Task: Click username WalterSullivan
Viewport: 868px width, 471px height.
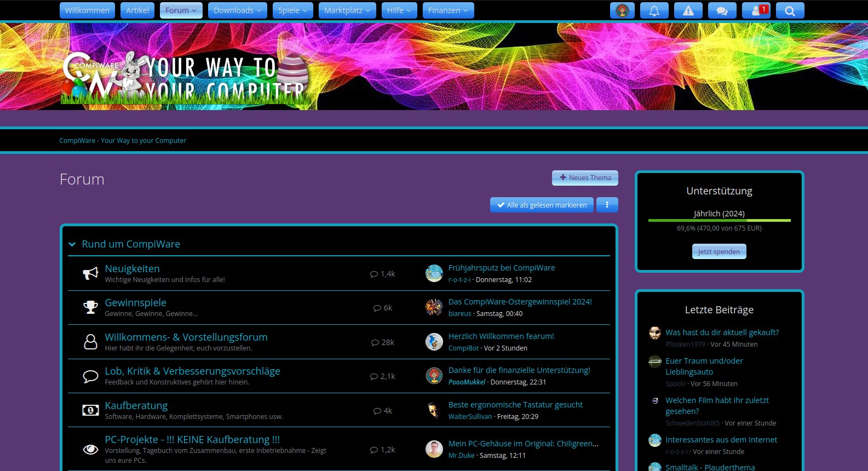Action: [x=470, y=417]
